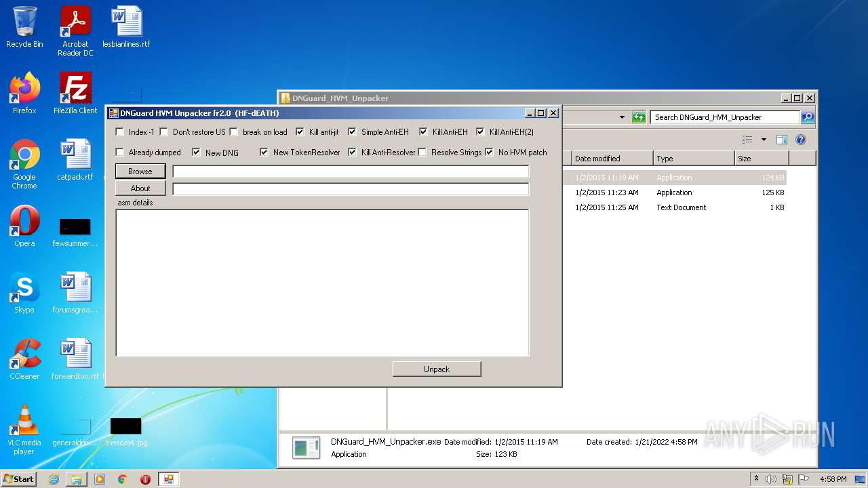Launch Acrobat Reader DC shortcut
This screenshot has height=488, width=868.
(x=75, y=31)
